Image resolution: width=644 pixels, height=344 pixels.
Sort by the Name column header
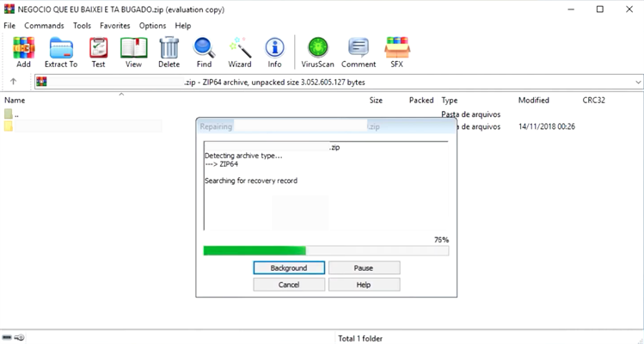point(15,101)
